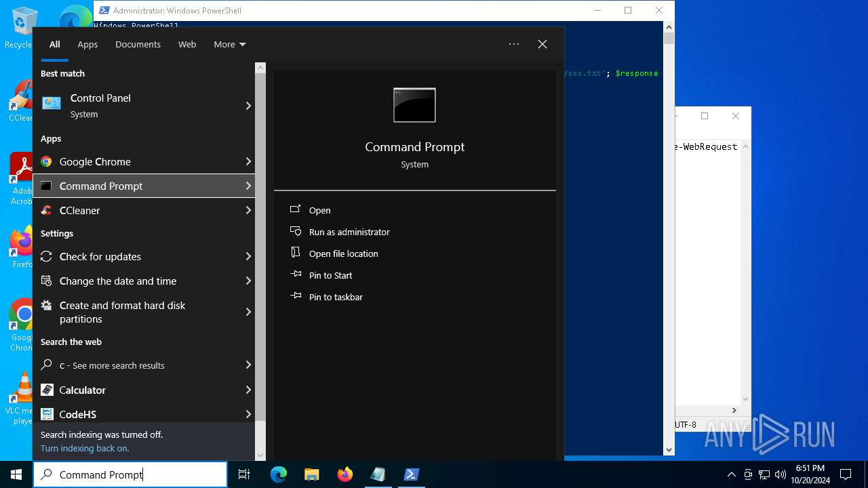This screenshot has width=868, height=488.
Task: Click Notepad horizontal scrollbar right arrow
Action: click(734, 410)
